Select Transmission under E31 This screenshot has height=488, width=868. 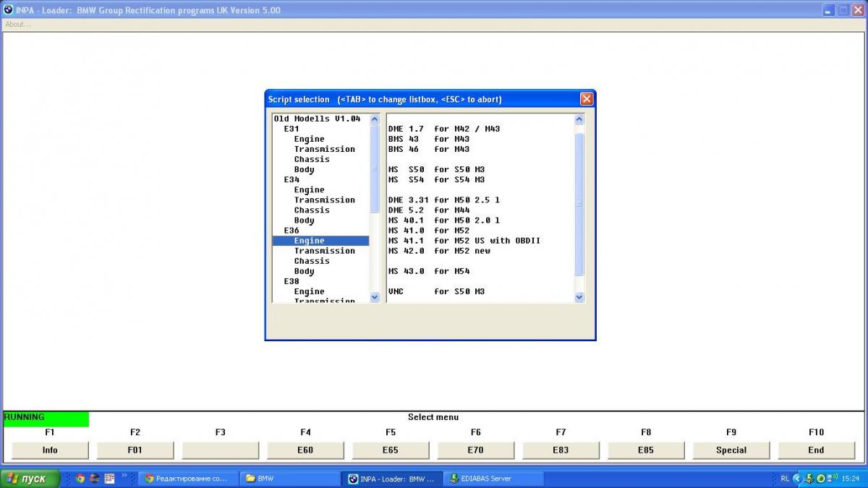click(x=325, y=149)
